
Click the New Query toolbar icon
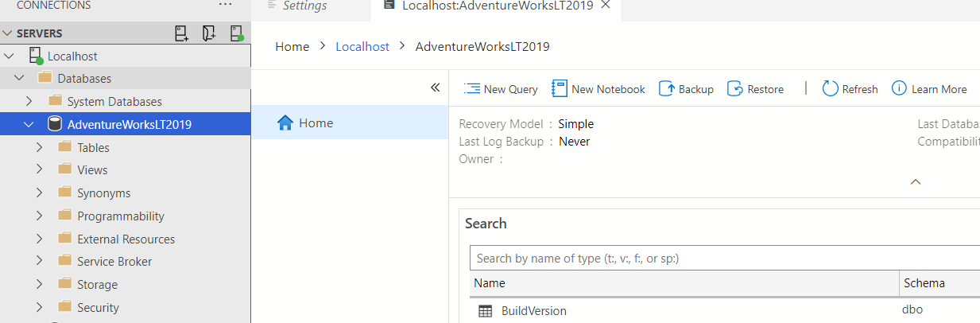point(472,88)
